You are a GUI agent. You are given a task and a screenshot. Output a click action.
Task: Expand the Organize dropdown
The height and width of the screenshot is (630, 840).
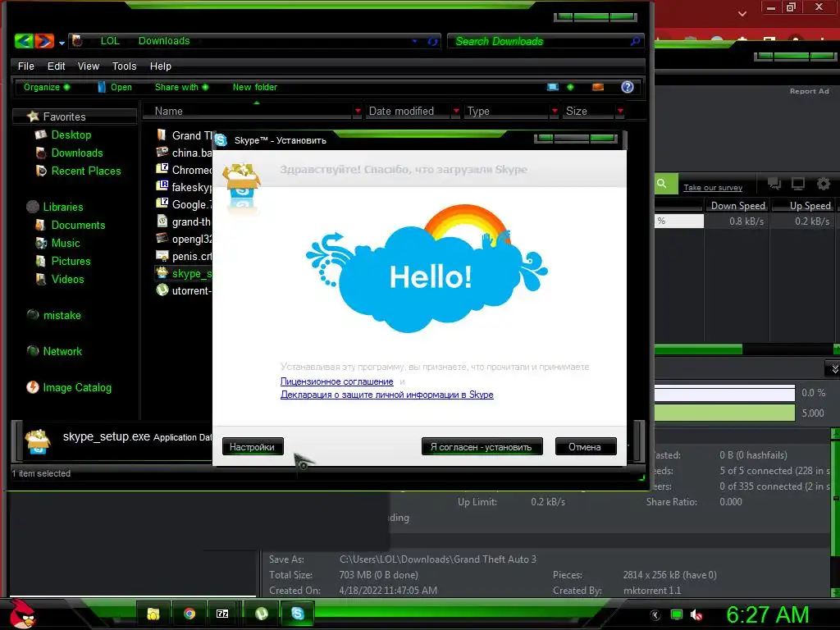47,87
